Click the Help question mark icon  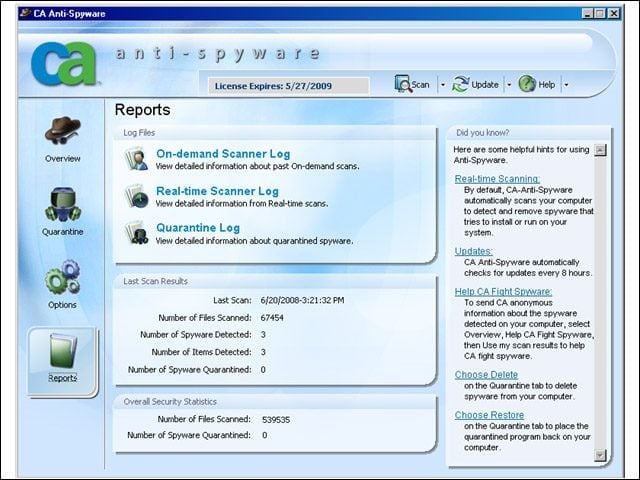(527, 84)
